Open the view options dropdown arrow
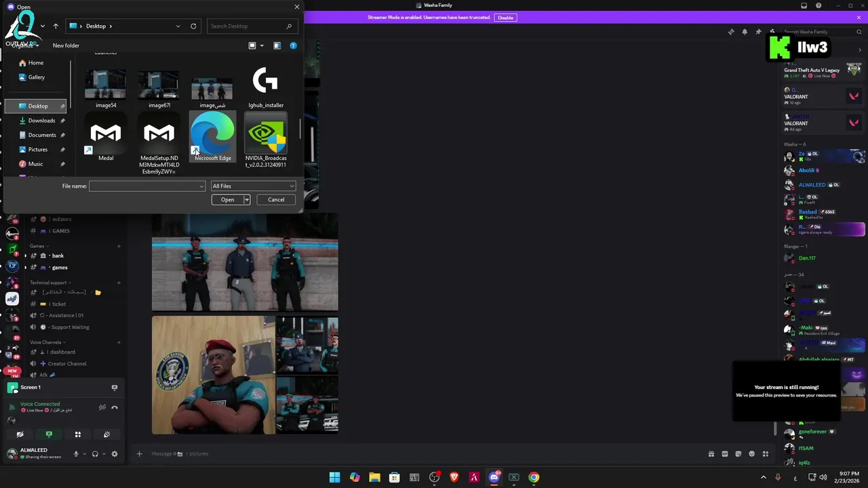 click(262, 45)
